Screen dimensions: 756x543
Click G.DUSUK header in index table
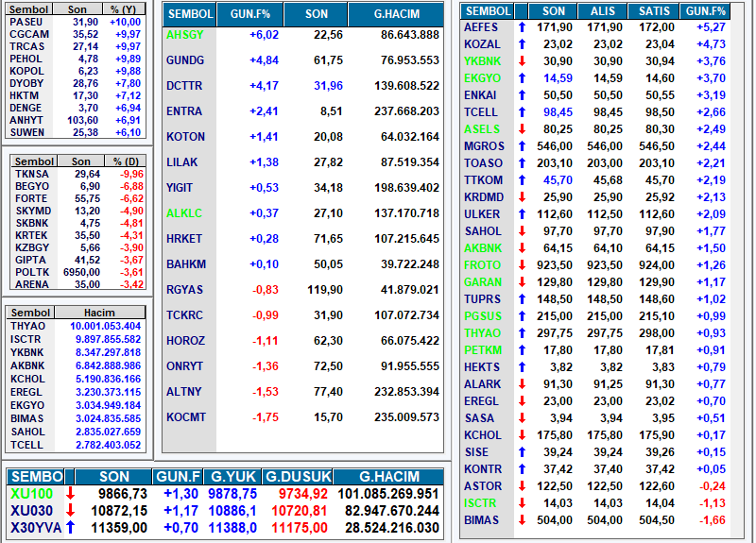pos(298,477)
